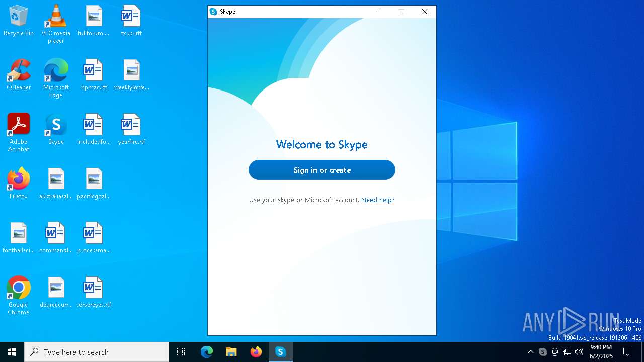Select includedfo document icon

point(94,130)
